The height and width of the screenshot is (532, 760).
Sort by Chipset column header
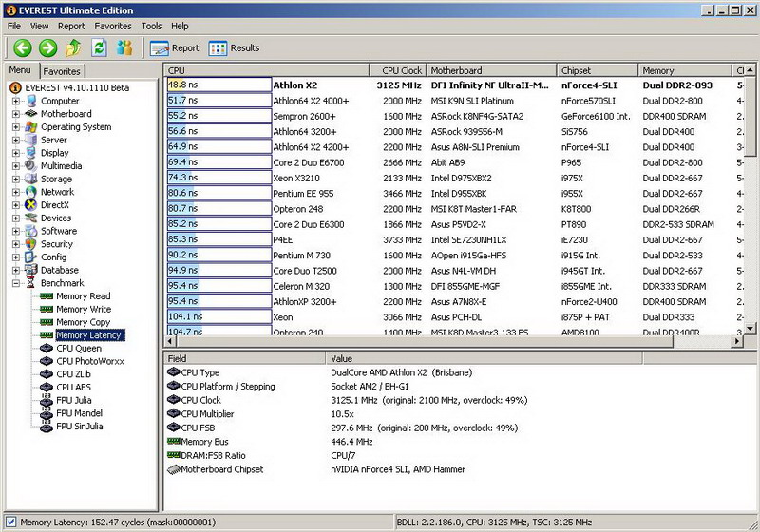click(x=598, y=70)
